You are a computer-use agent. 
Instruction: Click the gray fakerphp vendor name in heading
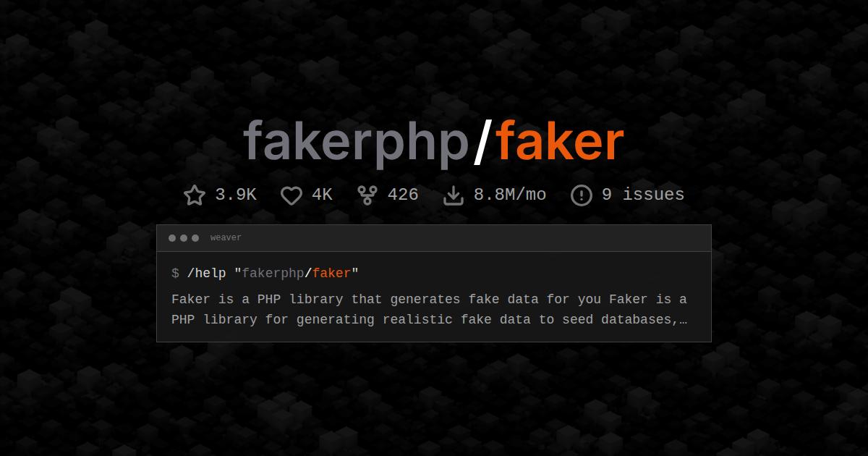tap(356, 142)
